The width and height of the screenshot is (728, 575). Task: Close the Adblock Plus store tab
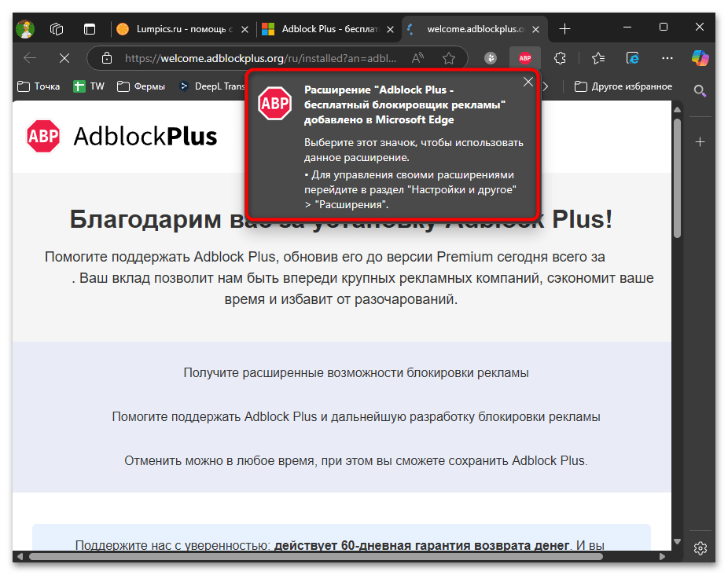(x=391, y=29)
